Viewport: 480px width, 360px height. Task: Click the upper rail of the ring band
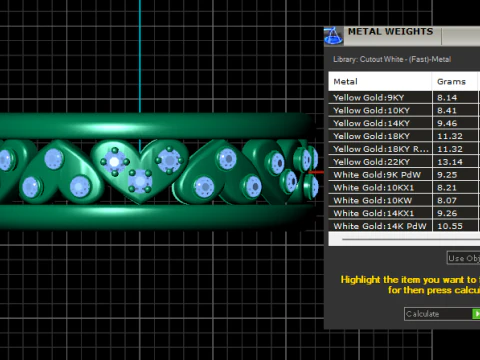(x=157, y=126)
